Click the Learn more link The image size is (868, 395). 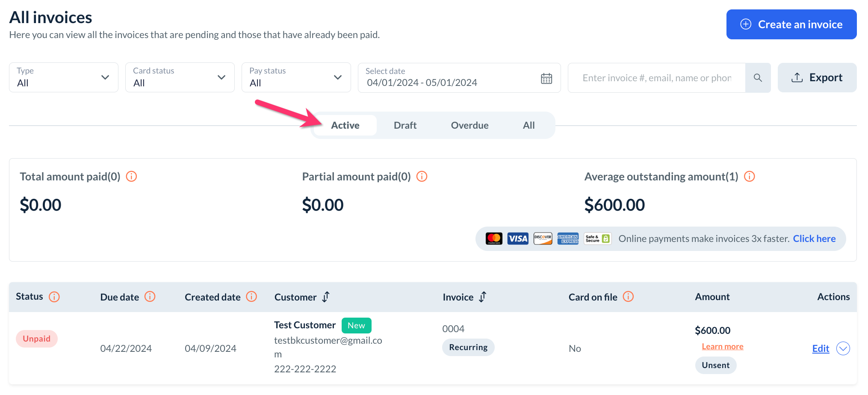click(x=722, y=347)
